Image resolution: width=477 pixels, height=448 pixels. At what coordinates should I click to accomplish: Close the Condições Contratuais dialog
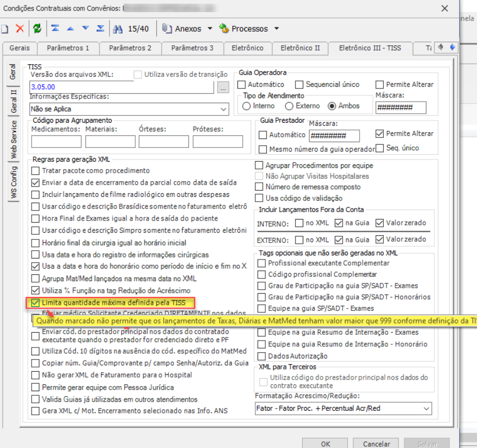coord(444,8)
